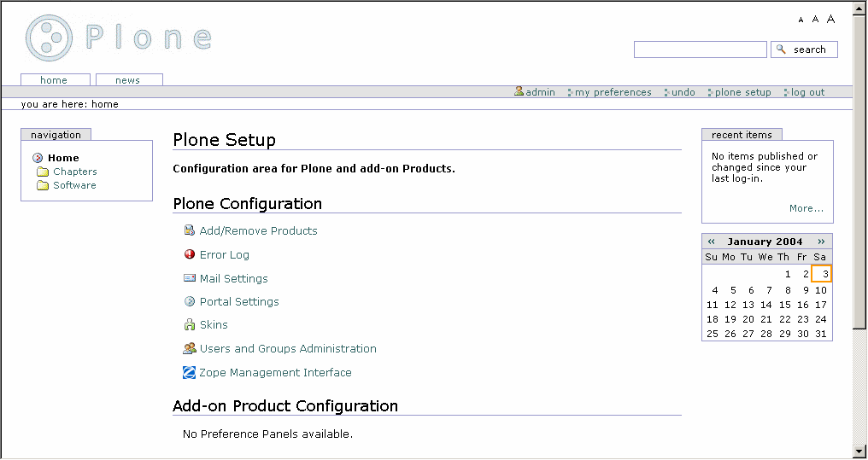Click the Portal Settings icon
Screen dimensions: 868x460
pyautogui.click(x=190, y=301)
